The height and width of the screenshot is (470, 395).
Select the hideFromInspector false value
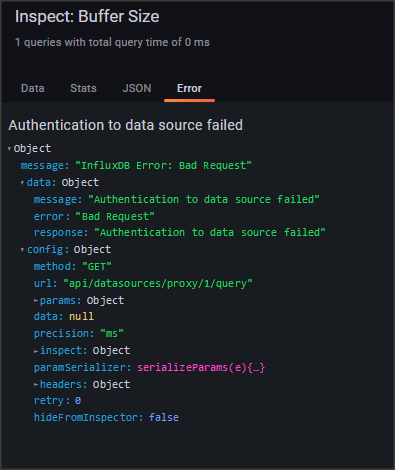coord(164,418)
